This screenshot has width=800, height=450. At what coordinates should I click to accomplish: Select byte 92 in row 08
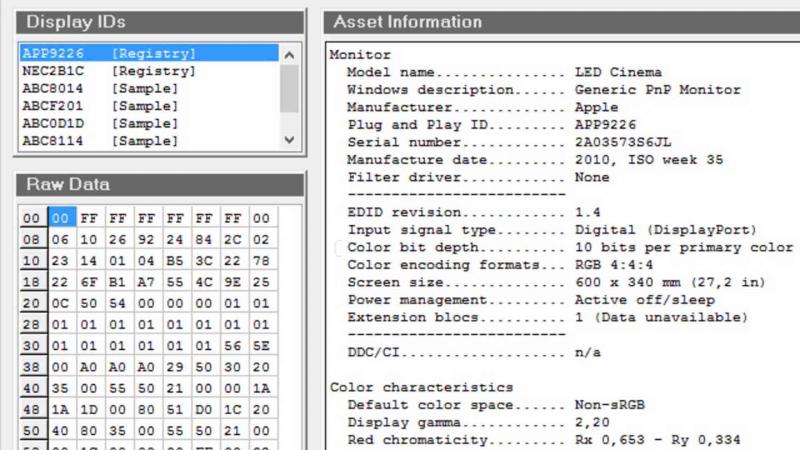tap(146, 239)
